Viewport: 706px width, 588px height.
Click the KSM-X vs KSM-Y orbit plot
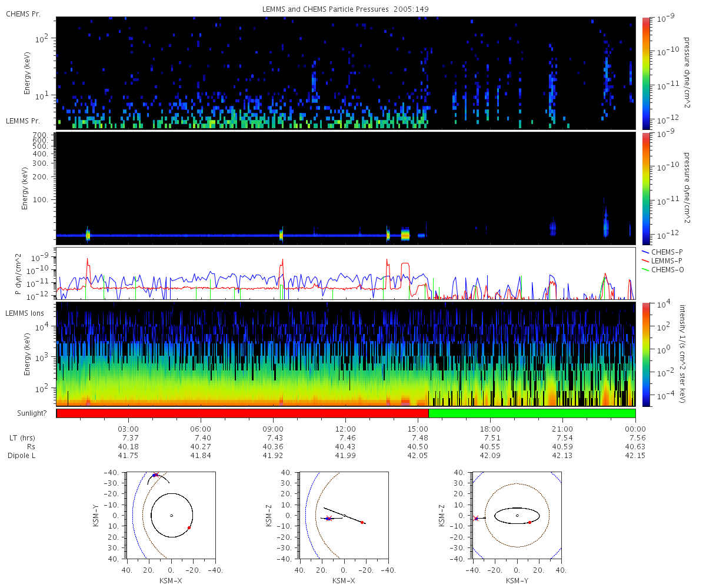point(171,515)
